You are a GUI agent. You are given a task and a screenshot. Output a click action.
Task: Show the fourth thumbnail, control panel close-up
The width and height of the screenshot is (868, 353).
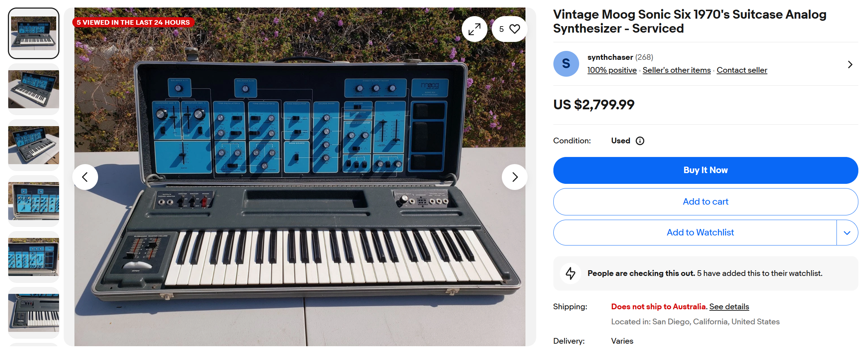[34, 201]
